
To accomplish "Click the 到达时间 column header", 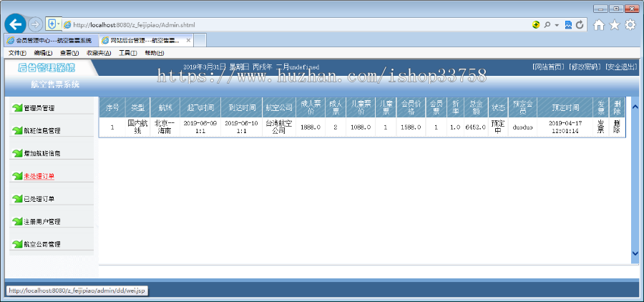I will pos(242,107).
